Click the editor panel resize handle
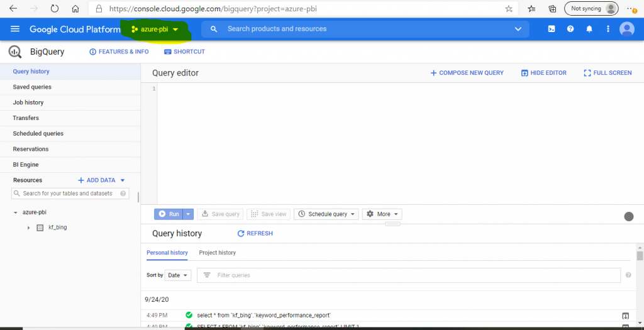Image resolution: width=644 pixels, height=330 pixels. pos(392,224)
